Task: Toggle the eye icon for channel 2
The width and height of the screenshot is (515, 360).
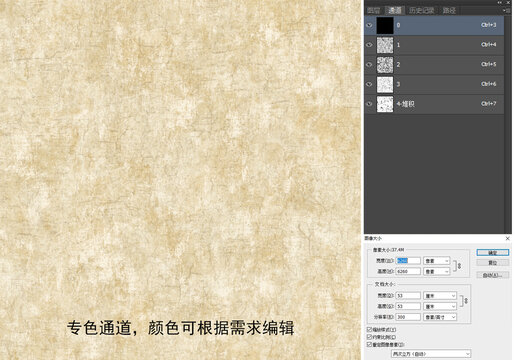Action: pyautogui.click(x=369, y=64)
